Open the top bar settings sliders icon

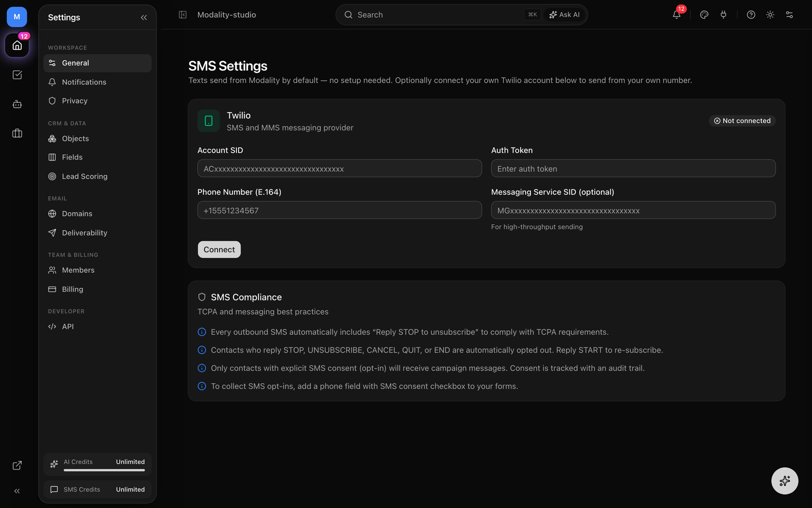tap(789, 15)
